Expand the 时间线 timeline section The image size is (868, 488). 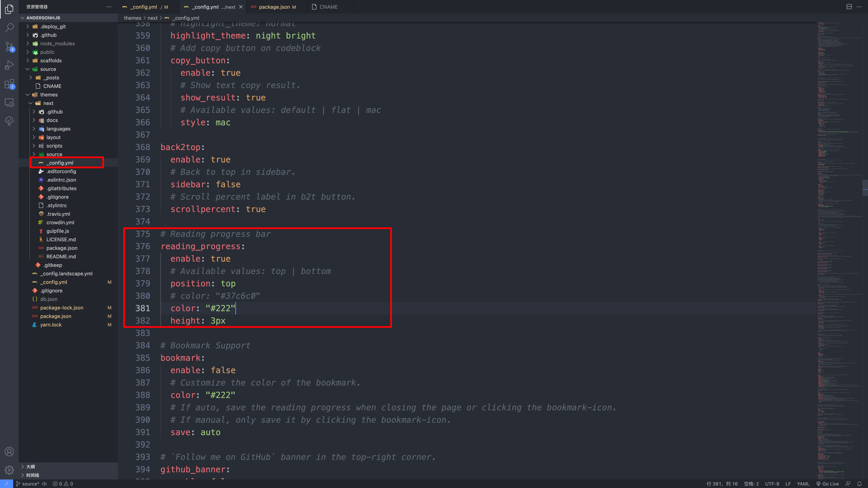pos(68,475)
